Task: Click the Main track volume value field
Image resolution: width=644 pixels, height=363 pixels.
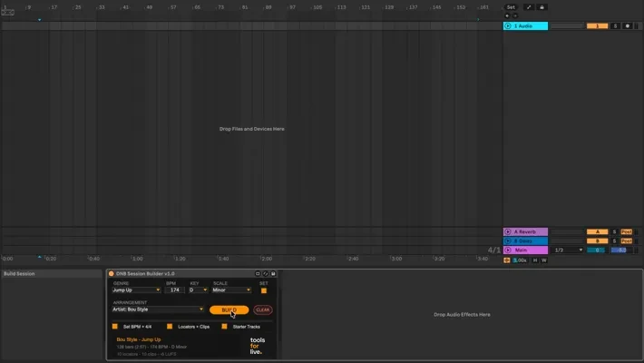Action: click(621, 250)
